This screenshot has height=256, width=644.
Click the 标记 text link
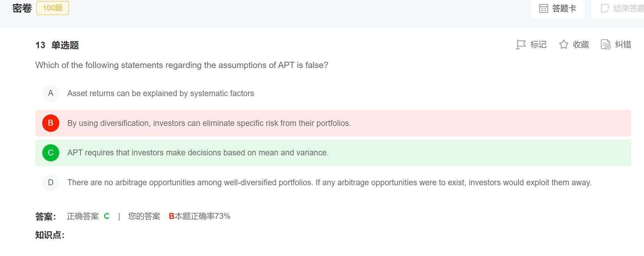coord(538,45)
